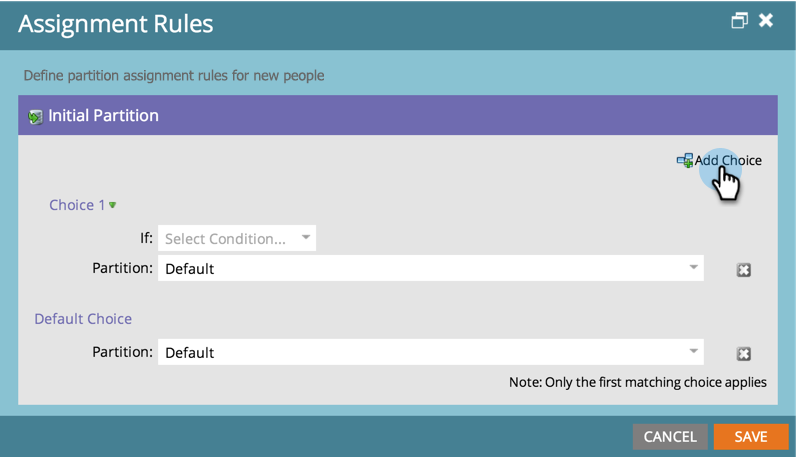The height and width of the screenshot is (457, 797).
Task: Open the green arrow menu beside Choice 1
Action: tap(113, 205)
